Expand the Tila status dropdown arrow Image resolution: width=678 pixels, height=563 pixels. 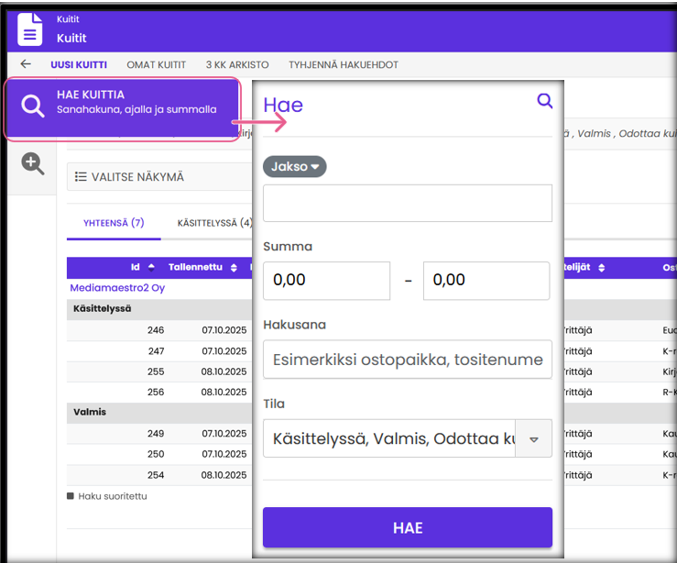pyautogui.click(x=533, y=439)
